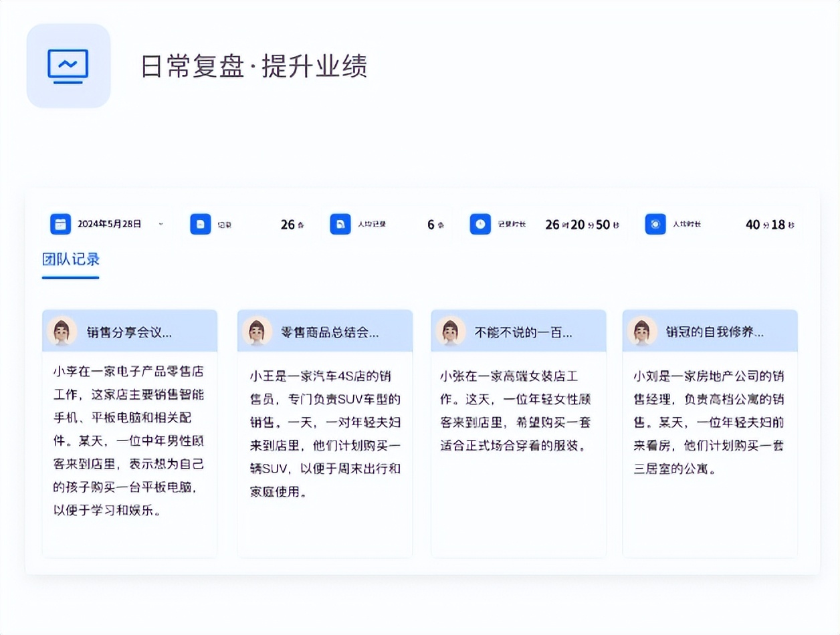Click the per-person records icon

coord(340,224)
